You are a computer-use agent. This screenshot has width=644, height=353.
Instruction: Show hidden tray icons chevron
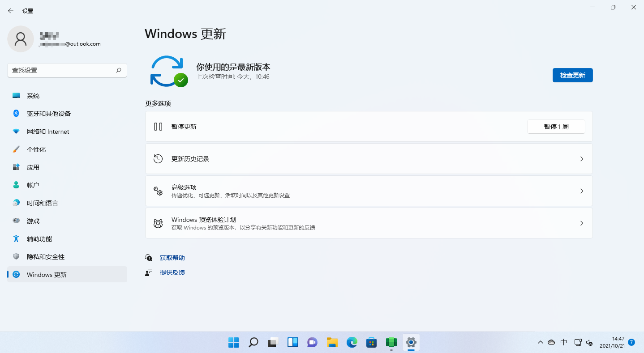[x=541, y=342]
